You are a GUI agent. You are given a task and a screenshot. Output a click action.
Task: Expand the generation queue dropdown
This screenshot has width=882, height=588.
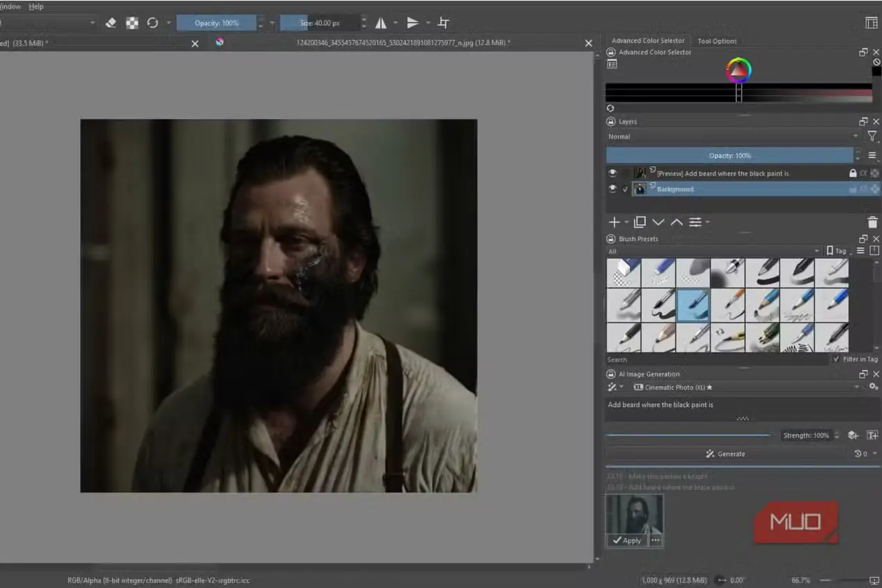[x=865, y=454]
